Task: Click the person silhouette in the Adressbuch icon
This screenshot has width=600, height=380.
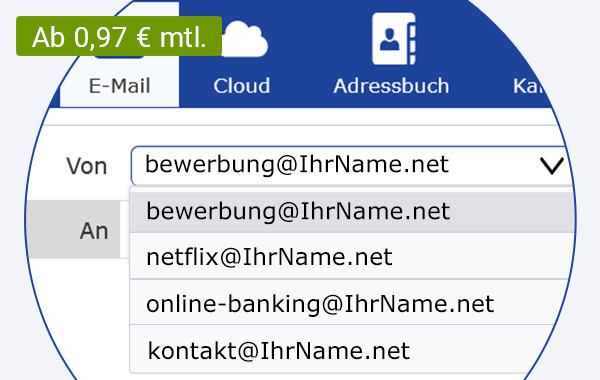Action: pos(390,39)
